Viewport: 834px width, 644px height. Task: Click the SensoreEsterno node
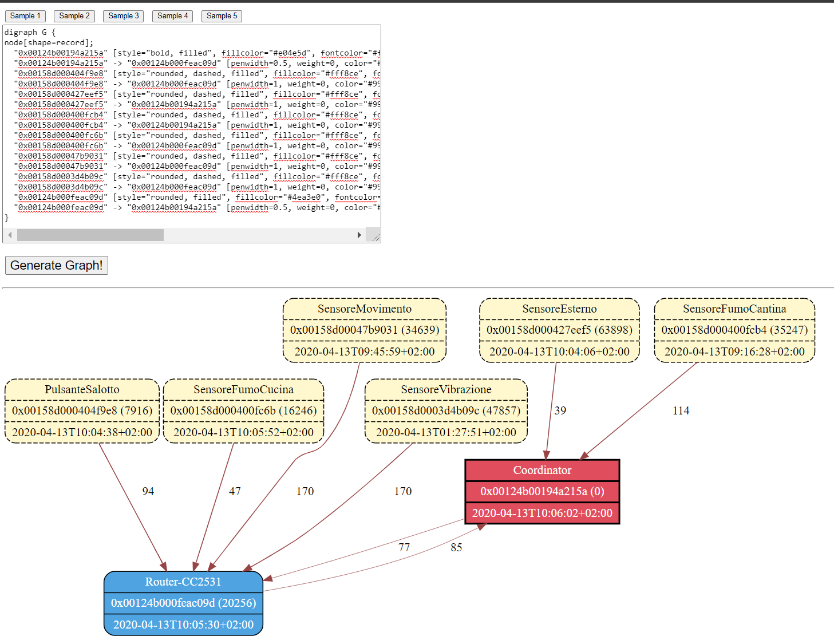coord(559,330)
